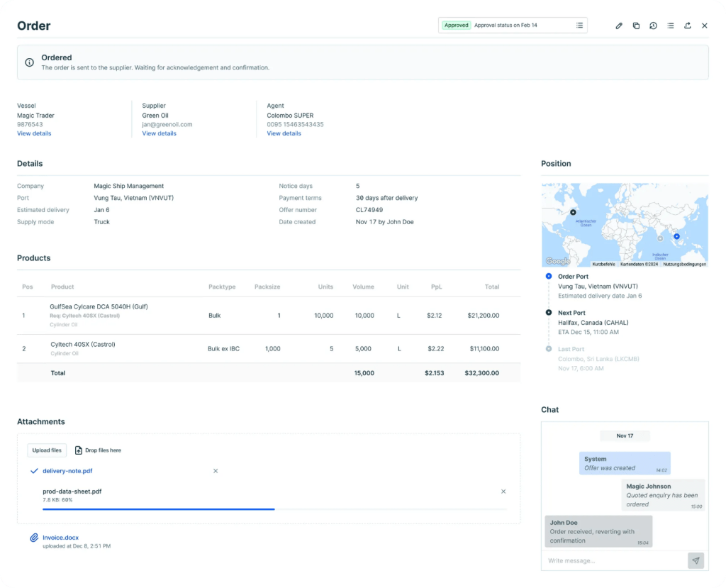
Task: Open View details link under Vessel
Action: [x=34, y=133]
